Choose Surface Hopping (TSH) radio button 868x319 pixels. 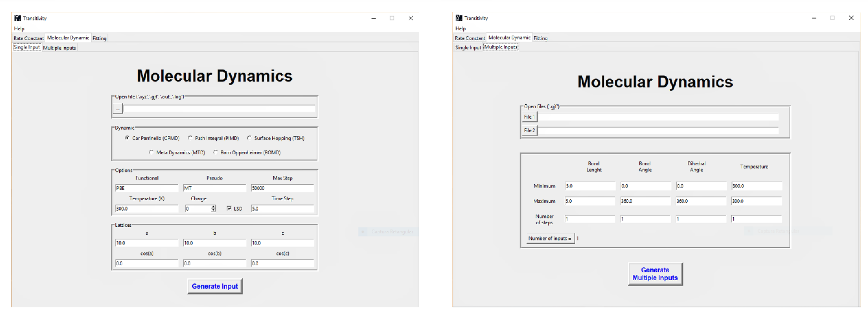[x=249, y=138]
